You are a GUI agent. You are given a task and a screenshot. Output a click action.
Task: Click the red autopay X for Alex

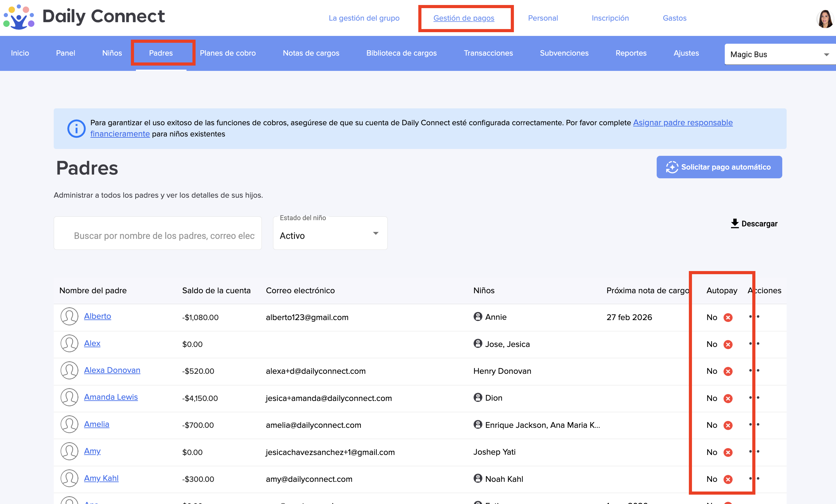click(728, 345)
